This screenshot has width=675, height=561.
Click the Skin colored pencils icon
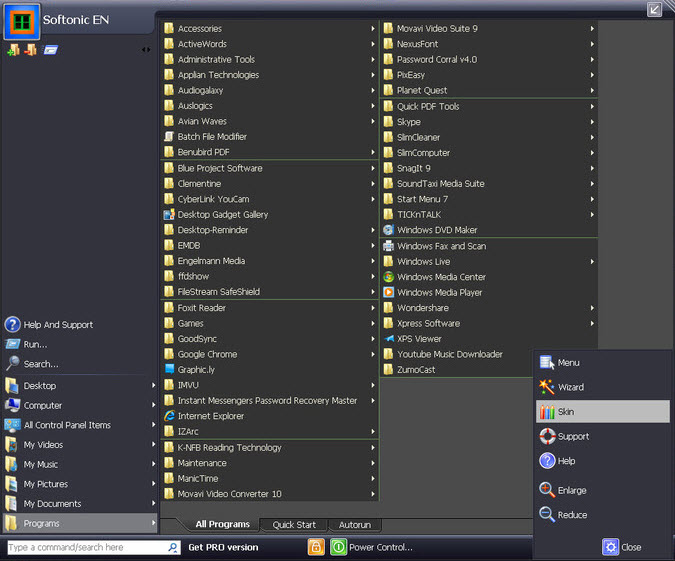(547, 412)
